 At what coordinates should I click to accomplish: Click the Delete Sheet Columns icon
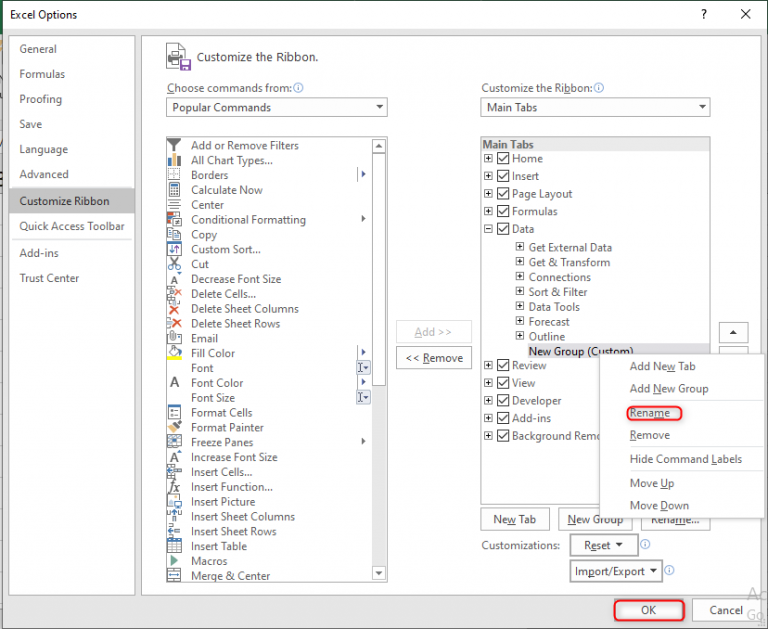[174, 309]
